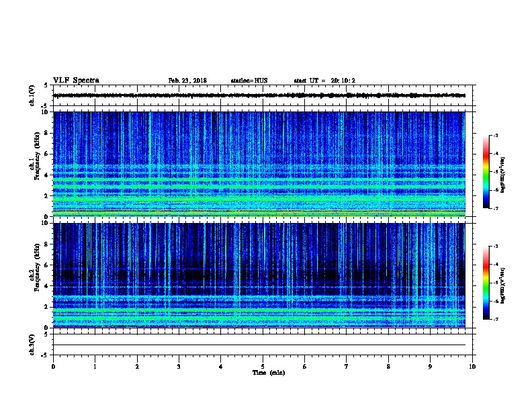Click the "ch.3(V)" axis label
The height and width of the screenshot is (411, 532).
click(32, 345)
